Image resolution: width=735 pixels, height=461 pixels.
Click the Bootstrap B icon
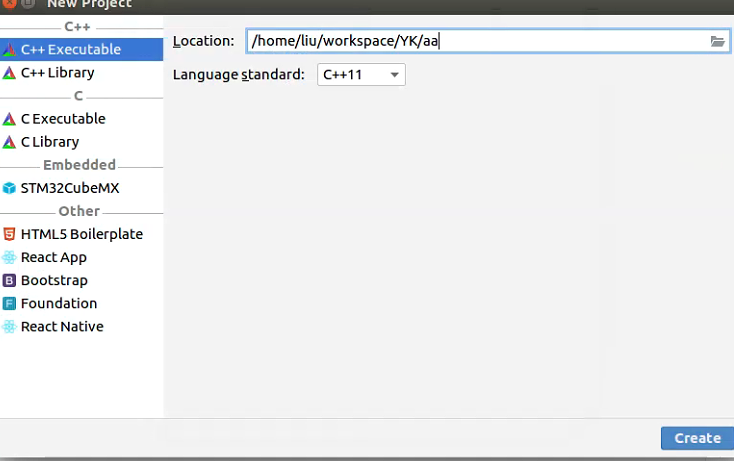coord(9,280)
